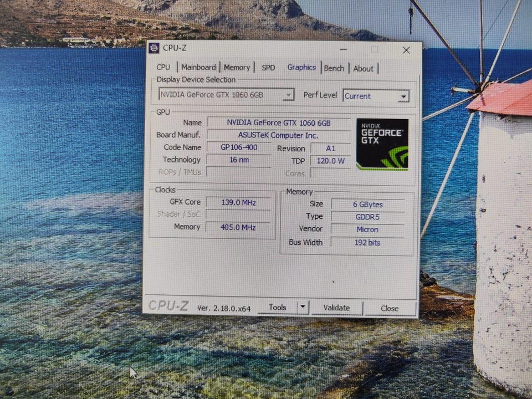
Task: Click 'ASUSTeK Computer Inc.' board manufacturer value
Action: click(278, 135)
